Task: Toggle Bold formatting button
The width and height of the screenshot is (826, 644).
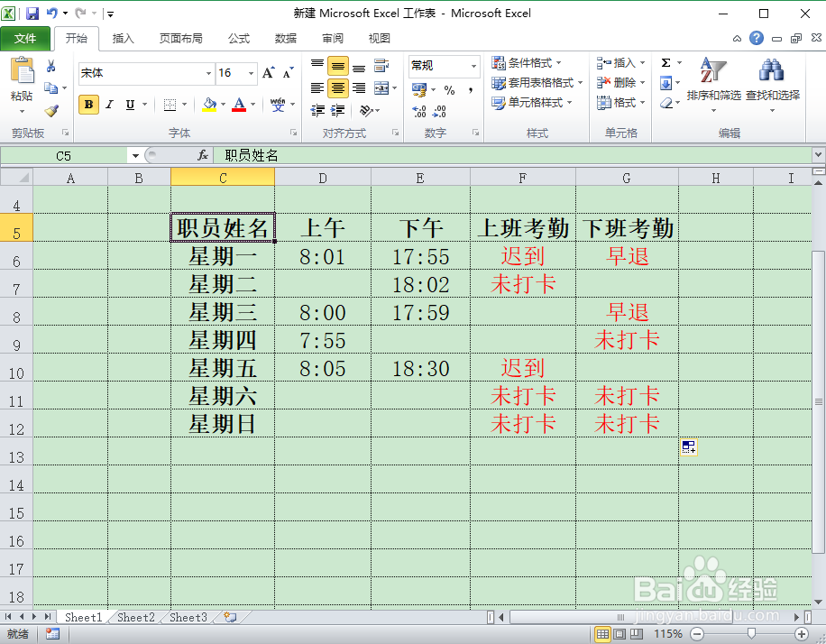Action: pyautogui.click(x=88, y=105)
